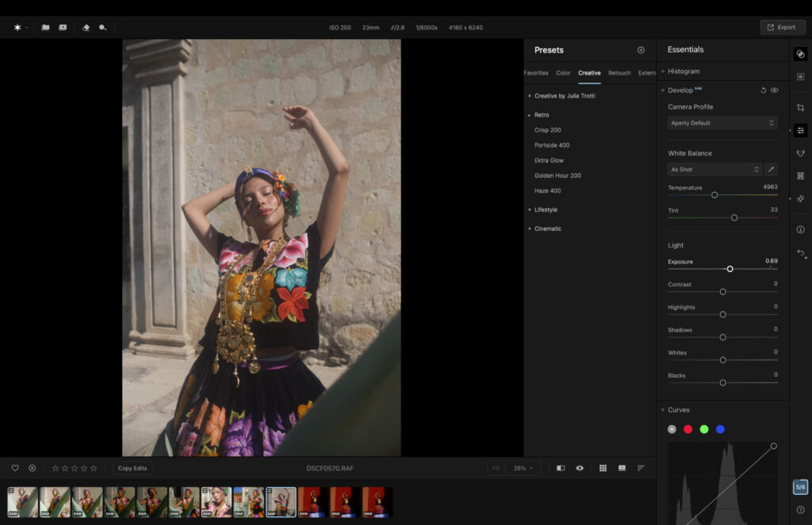Screen dimensions: 812x525
Task: Open the Presets panel icon
Action: coord(800,54)
